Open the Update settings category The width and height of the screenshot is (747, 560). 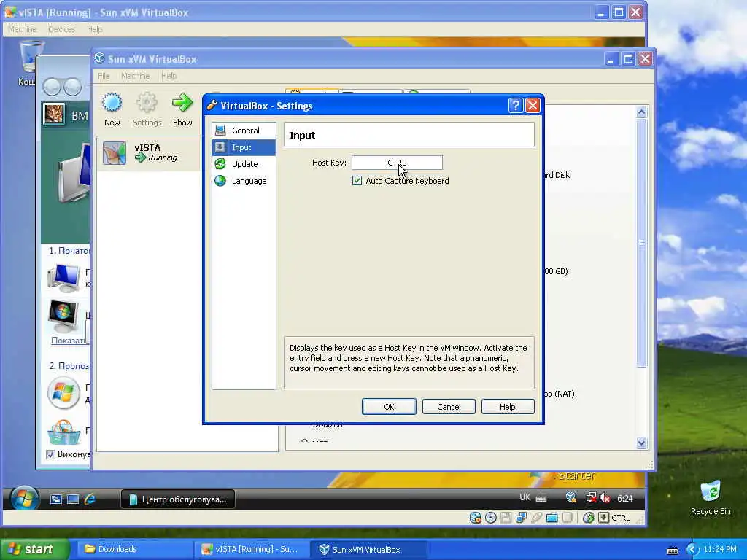244,164
